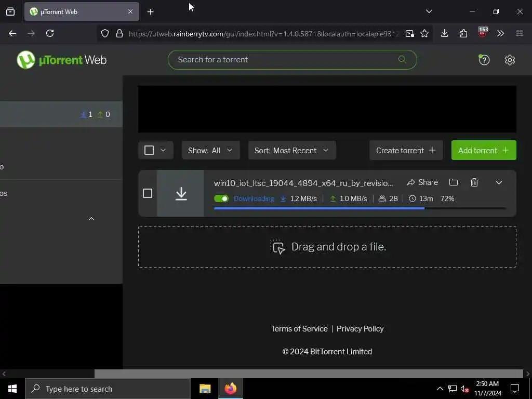This screenshot has height=399, width=532.
Task: Open File Explorer from taskbar
Action: tap(205, 389)
